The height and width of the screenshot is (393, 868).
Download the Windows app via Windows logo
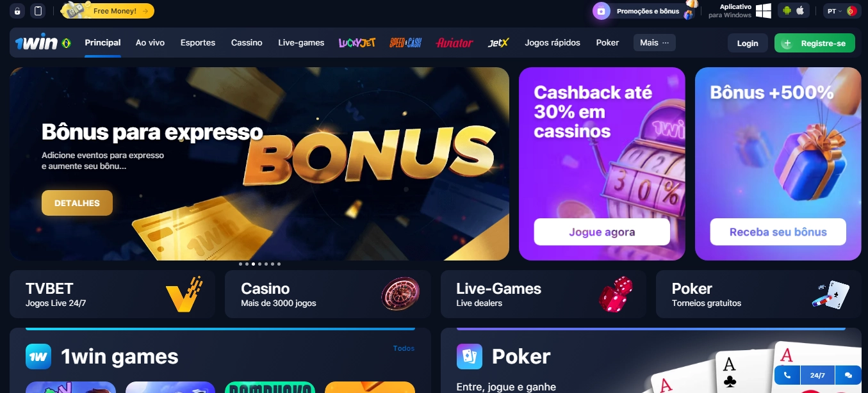(x=763, y=11)
